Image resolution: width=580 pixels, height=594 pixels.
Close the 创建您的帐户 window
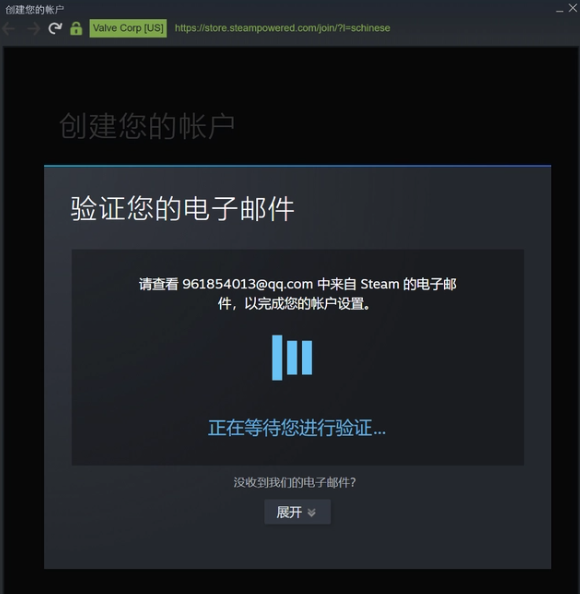(x=573, y=8)
